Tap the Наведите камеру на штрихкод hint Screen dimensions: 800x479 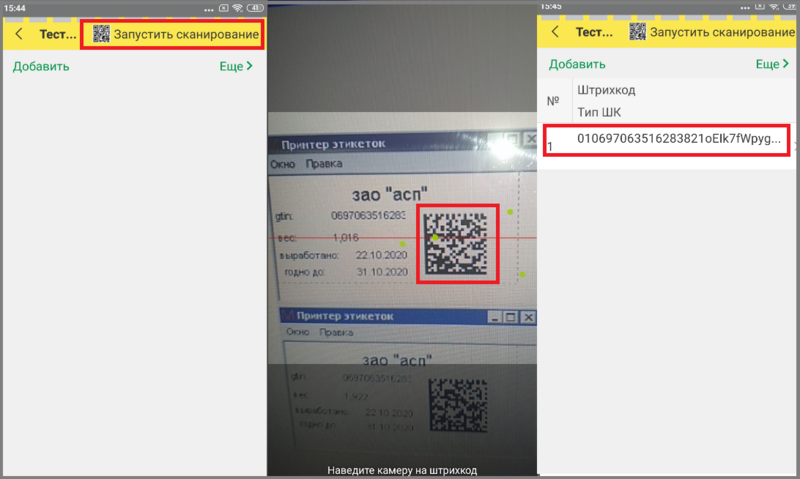402,470
